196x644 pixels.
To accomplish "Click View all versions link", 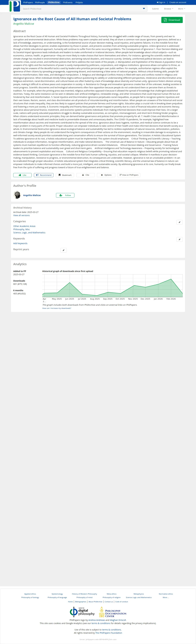I will [x=21, y=215].
